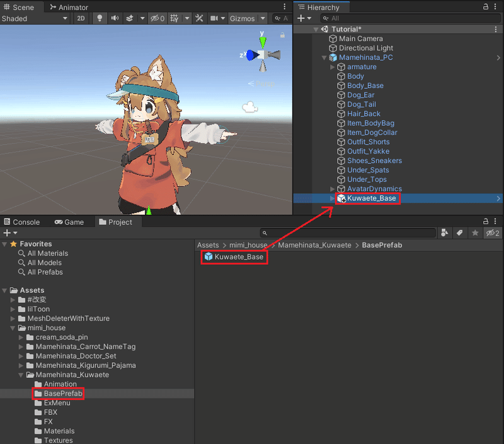Toggle scene grid visibility icon
The image size is (504, 444).
[x=175, y=18]
